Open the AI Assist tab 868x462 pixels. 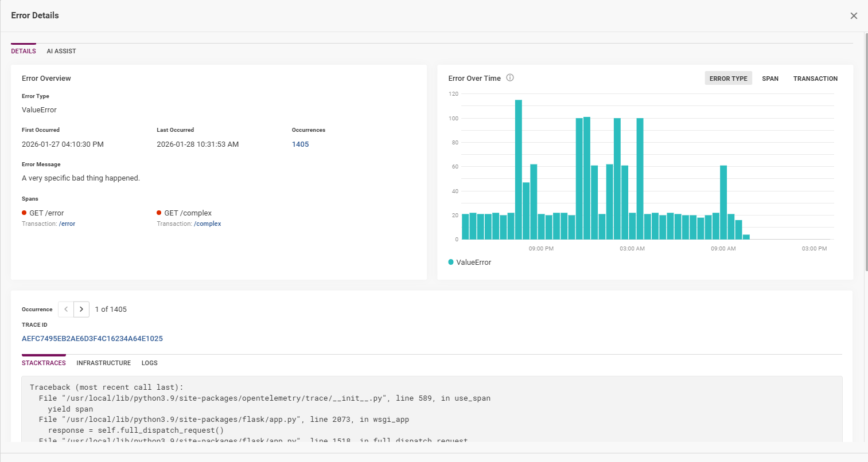[x=61, y=51]
